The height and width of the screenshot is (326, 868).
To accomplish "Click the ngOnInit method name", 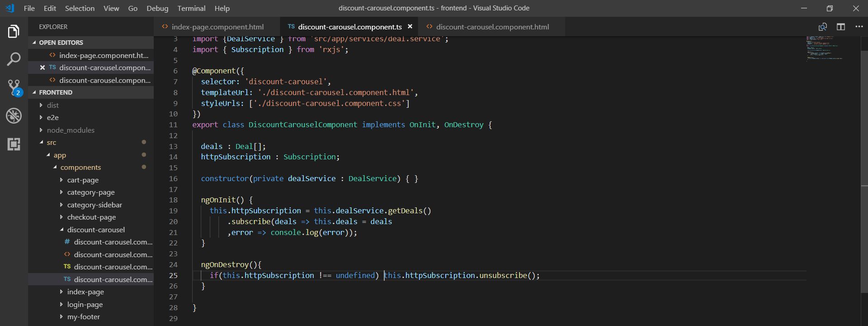I will [x=218, y=200].
